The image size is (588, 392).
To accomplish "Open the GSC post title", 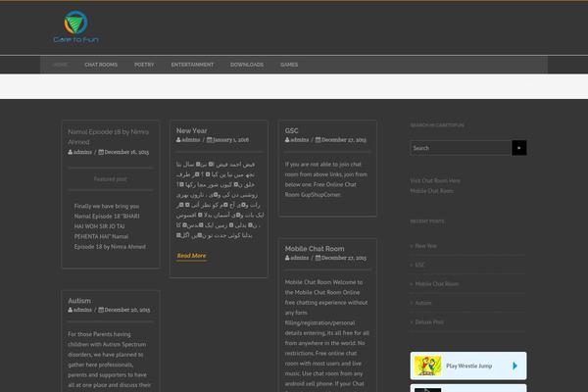I will [x=291, y=130].
